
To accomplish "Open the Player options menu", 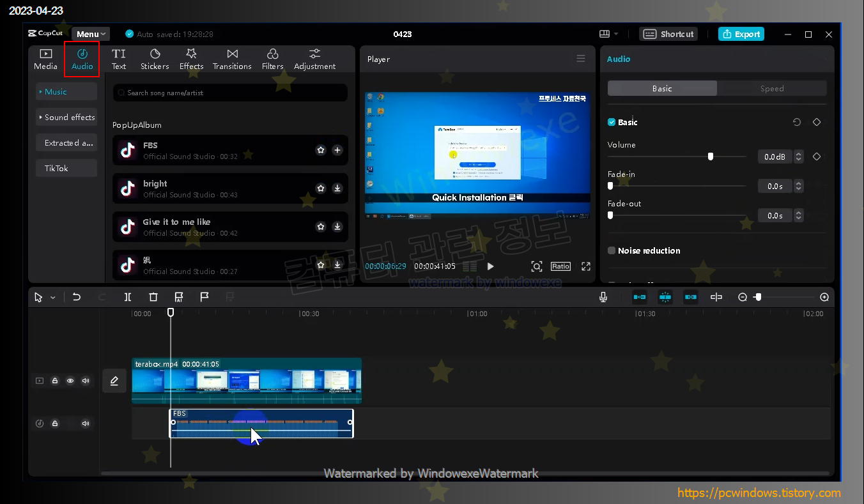I will tap(581, 59).
